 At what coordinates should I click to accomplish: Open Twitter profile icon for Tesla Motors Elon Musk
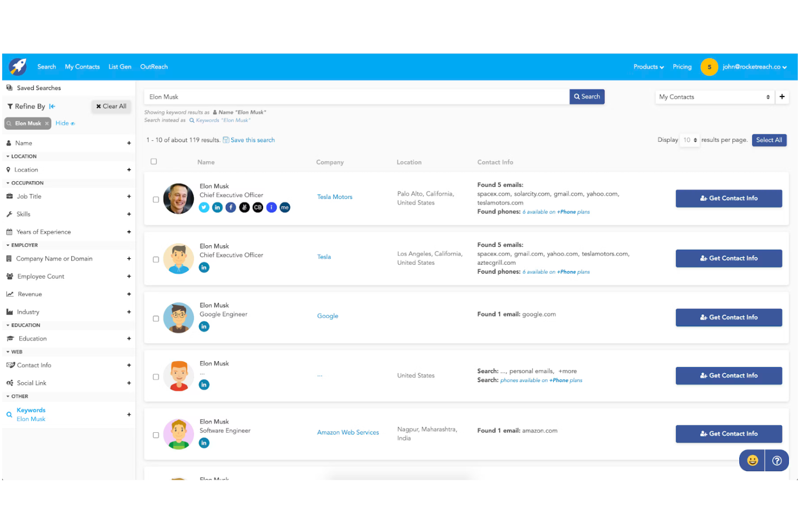pyautogui.click(x=204, y=208)
